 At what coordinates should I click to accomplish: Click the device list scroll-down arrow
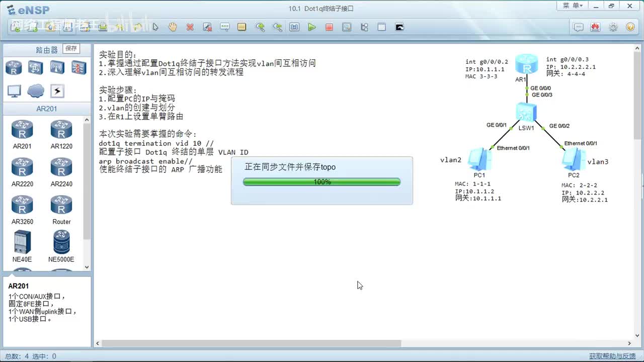(87, 267)
